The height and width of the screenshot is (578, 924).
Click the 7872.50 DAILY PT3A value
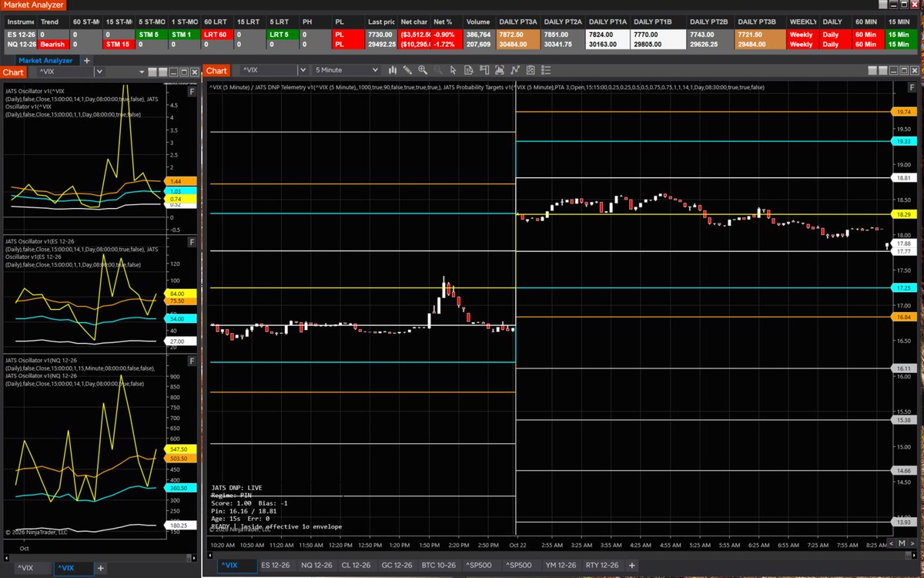coord(519,35)
